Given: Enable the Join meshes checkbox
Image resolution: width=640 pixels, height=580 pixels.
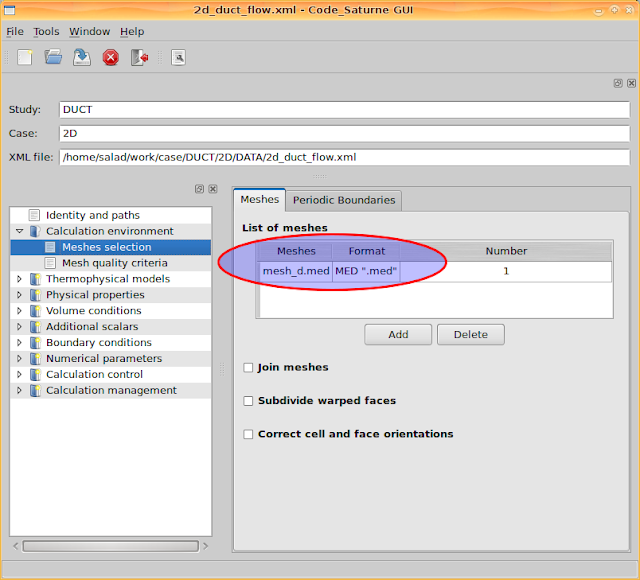Looking at the screenshot, I should pos(248,367).
